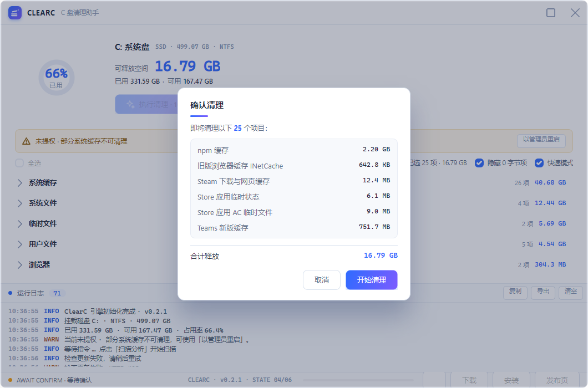Click log line 检查更新失败，请稍后重试
The image size is (588, 388).
(75, 359)
